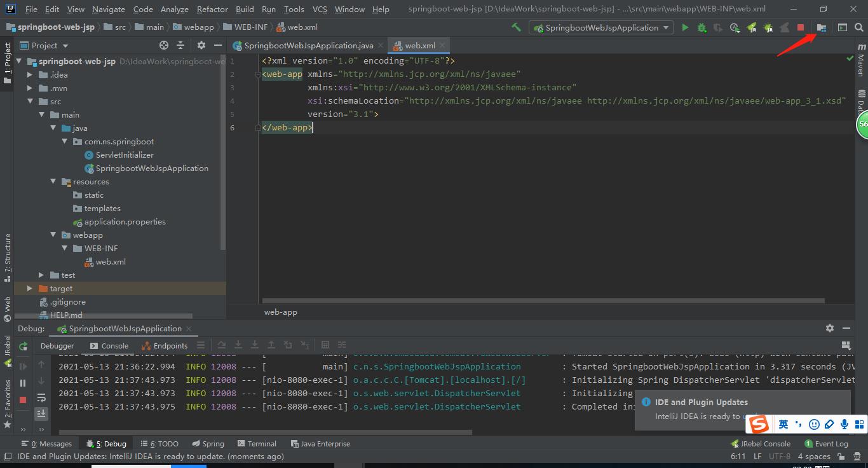Screen dimensions: 868x468
Task: Run with JRebel rocket icon
Action: [752, 27]
